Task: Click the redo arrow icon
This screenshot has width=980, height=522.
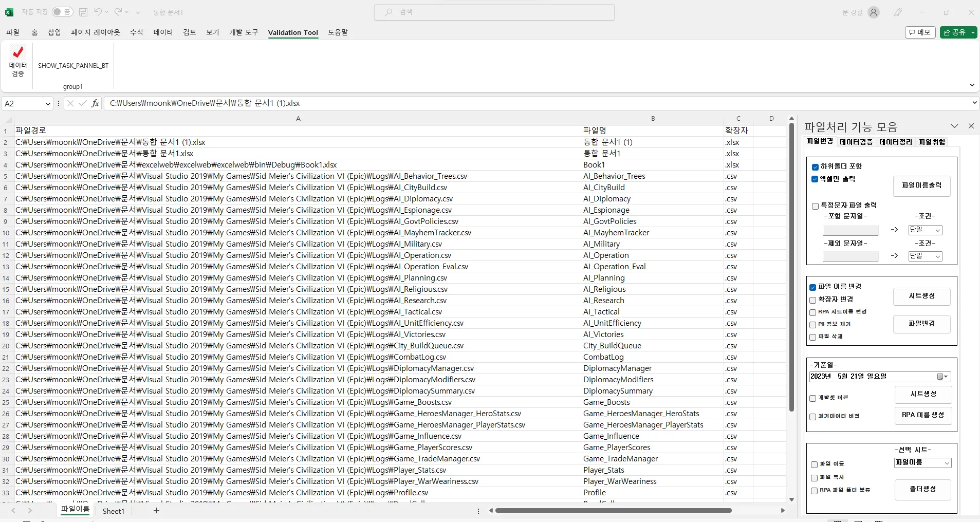Action: (x=118, y=12)
